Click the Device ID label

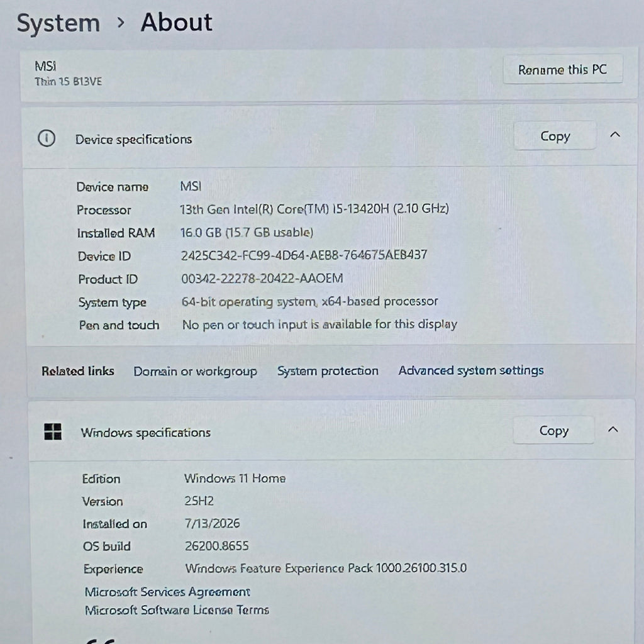pyautogui.click(x=104, y=256)
